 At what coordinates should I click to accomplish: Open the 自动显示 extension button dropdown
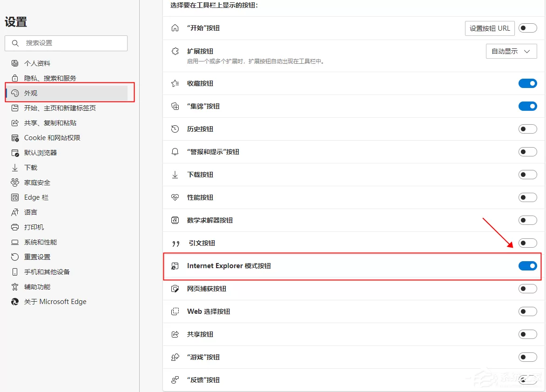tap(511, 51)
